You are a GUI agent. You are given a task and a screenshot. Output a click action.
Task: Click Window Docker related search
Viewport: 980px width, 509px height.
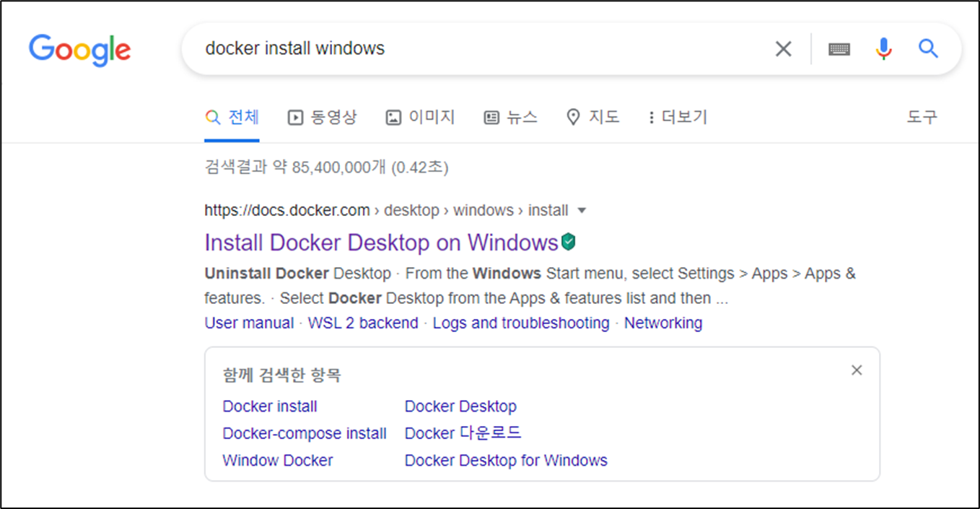[278, 460]
